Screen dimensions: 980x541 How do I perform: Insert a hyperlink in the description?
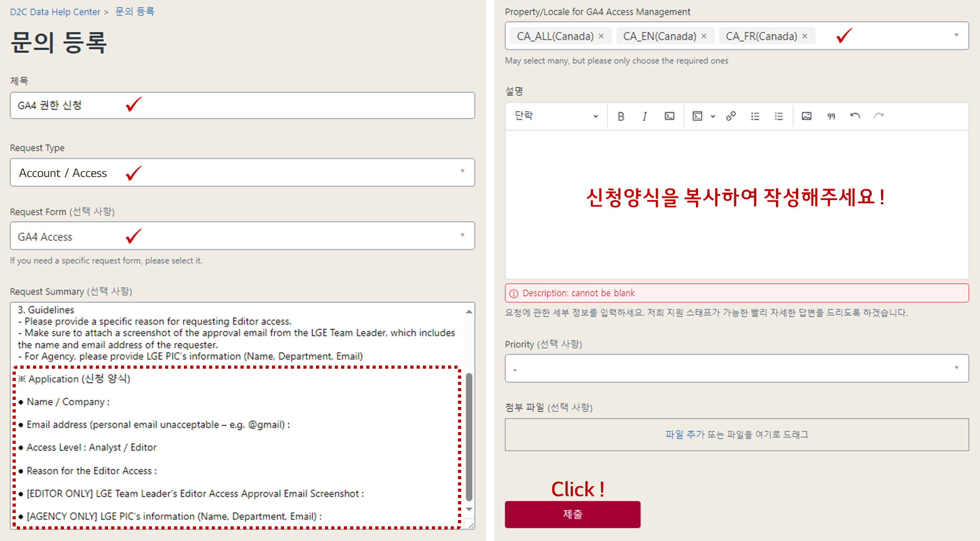(731, 116)
